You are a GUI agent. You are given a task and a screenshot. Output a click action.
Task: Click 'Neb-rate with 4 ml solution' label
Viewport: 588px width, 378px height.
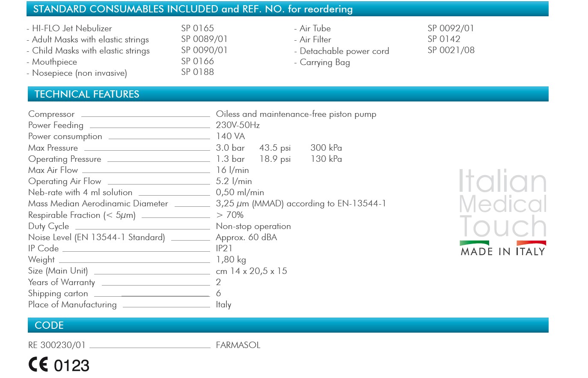coord(80,193)
